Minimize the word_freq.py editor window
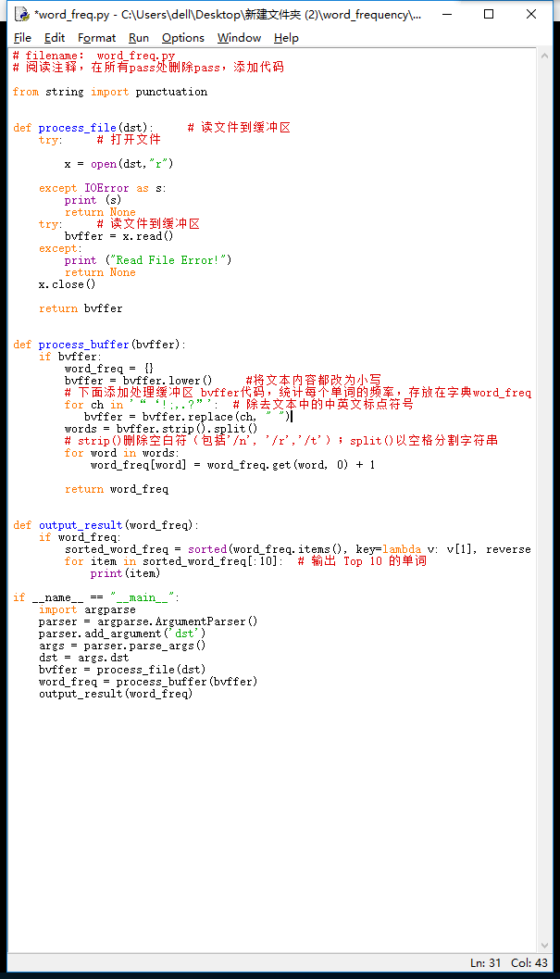This screenshot has height=979, width=560. 447,14
